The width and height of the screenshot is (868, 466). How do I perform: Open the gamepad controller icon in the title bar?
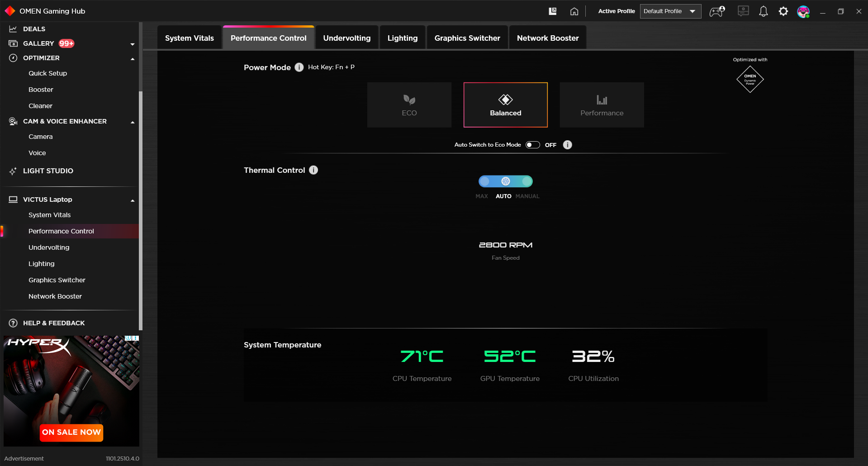[717, 11]
